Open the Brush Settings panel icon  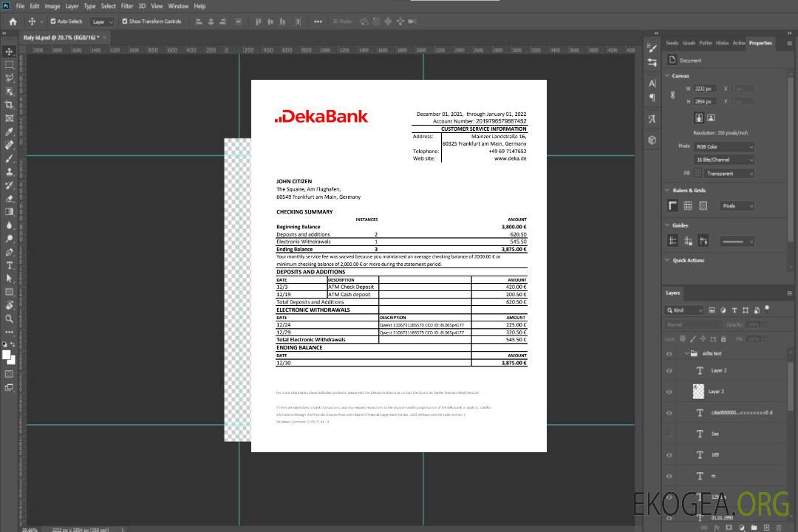point(652,48)
